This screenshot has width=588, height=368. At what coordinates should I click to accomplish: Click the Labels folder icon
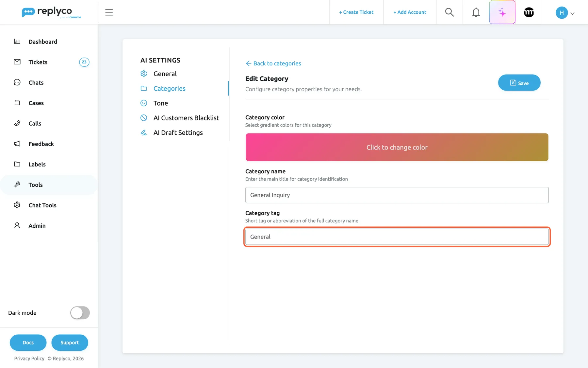coord(17,164)
